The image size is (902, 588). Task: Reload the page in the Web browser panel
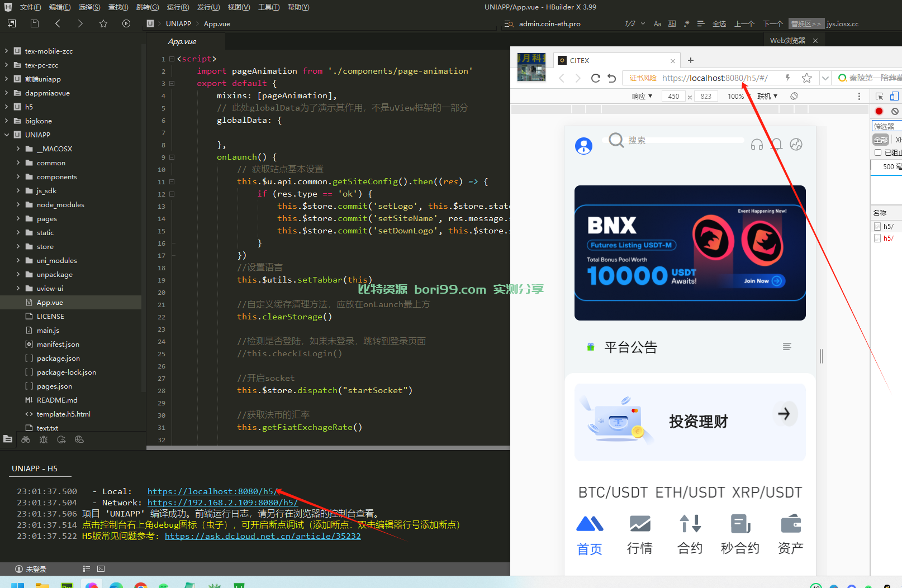[596, 78]
